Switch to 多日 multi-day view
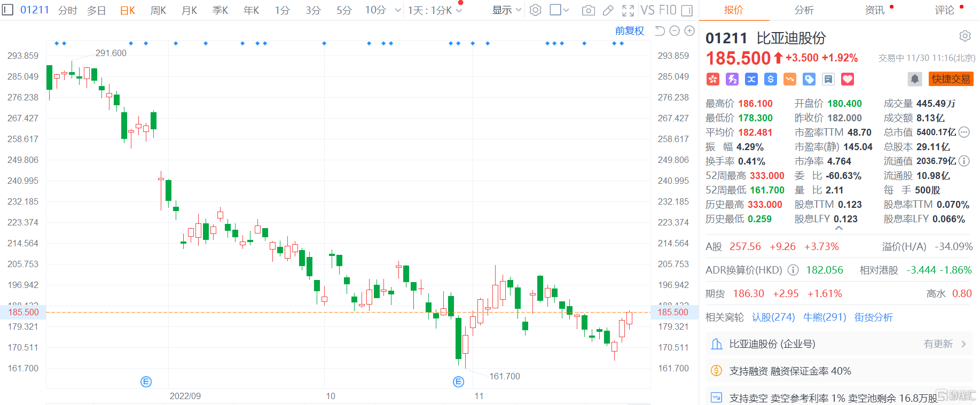Image resolution: width=980 pixels, height=405 pixels. pos(96,10)
